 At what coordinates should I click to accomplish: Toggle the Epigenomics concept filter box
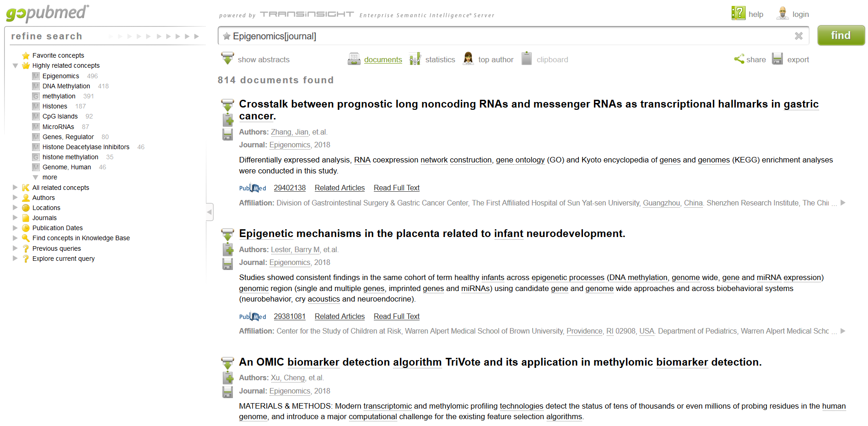click(36, 76)
